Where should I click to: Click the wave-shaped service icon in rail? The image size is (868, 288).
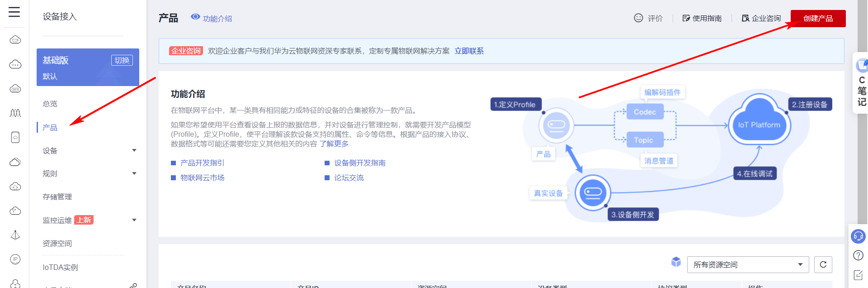(x=15, y=113)
